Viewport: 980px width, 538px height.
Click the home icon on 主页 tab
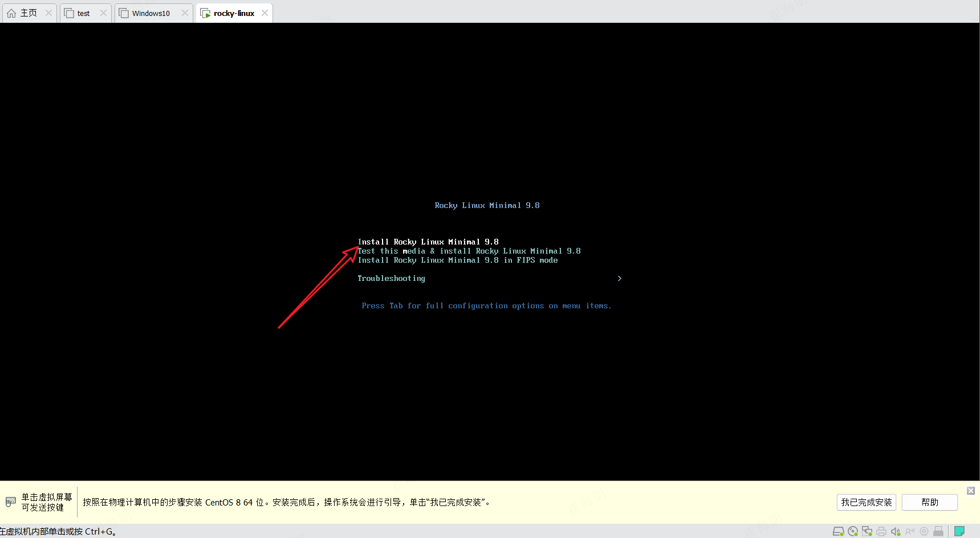pos(11,13)
